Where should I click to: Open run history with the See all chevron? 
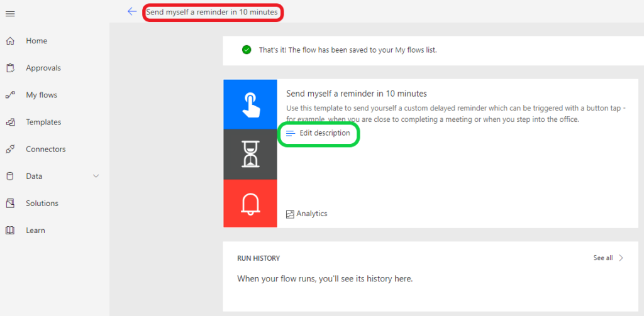point(621,258)
